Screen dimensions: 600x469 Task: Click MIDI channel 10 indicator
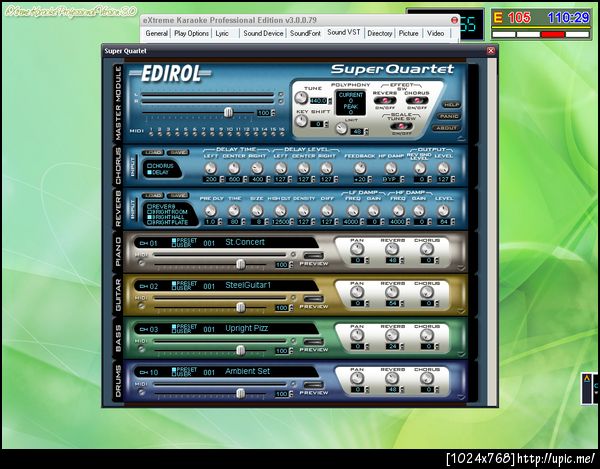229,134
